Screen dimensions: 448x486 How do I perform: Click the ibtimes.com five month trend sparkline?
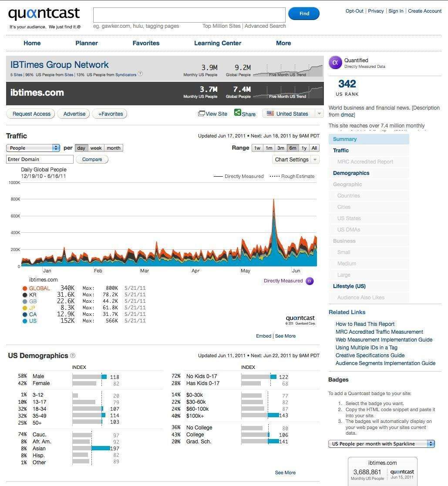tap(288, 92)
